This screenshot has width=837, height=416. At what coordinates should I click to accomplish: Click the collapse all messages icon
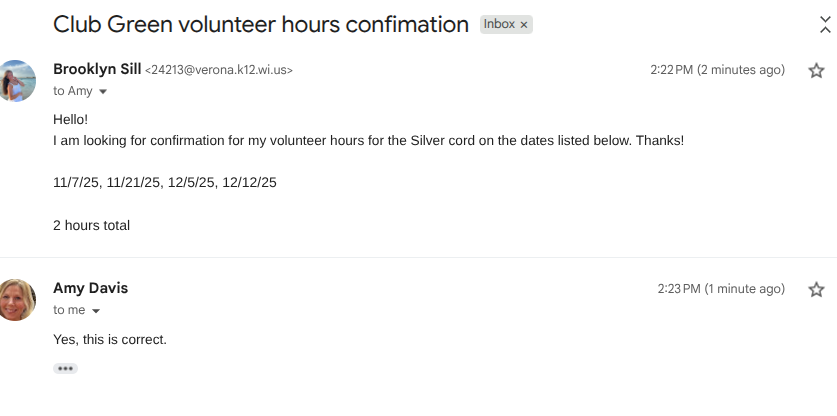[x=825, y=24]
